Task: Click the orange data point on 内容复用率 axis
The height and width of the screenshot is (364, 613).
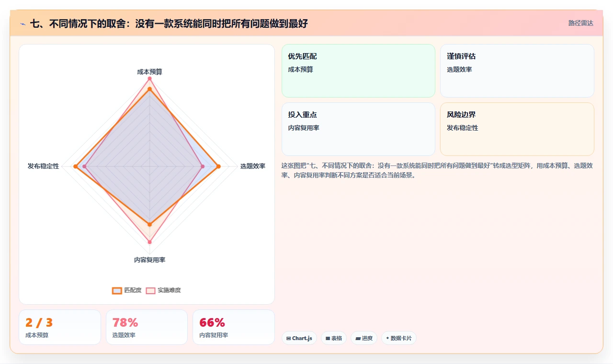Action: [x=149, y=224]
